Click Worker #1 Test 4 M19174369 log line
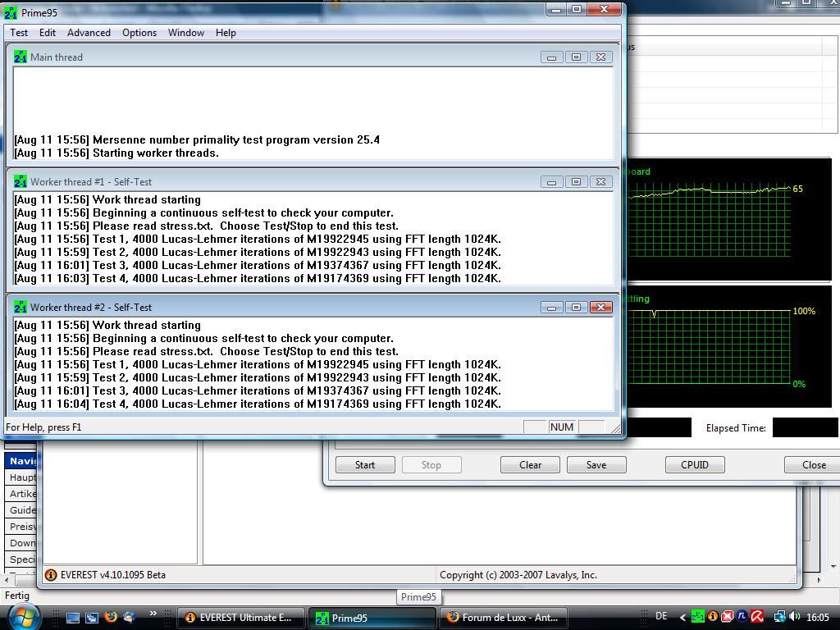The image size is (840, 630). point(258,279)
